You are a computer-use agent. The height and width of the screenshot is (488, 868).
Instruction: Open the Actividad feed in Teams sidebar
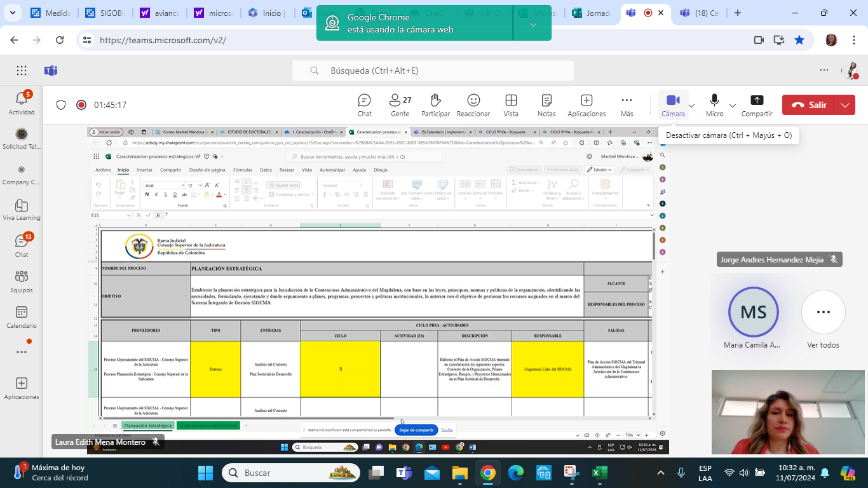point(22,103)
